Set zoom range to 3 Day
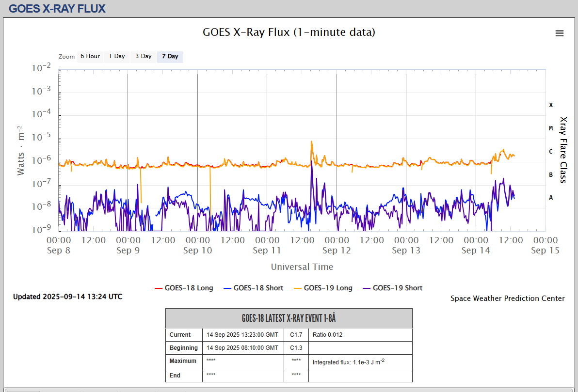This screenshot has width=578, height=392. (x=143, y=56)
